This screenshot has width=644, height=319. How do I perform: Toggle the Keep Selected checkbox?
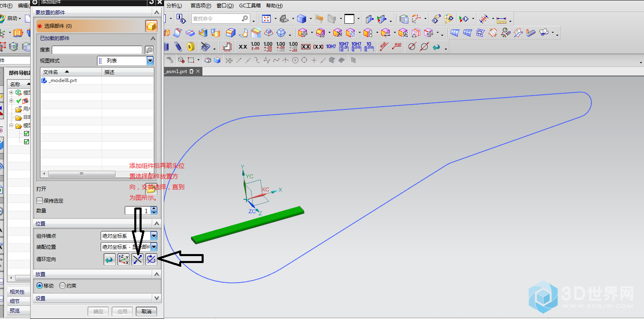pos(40,201)
